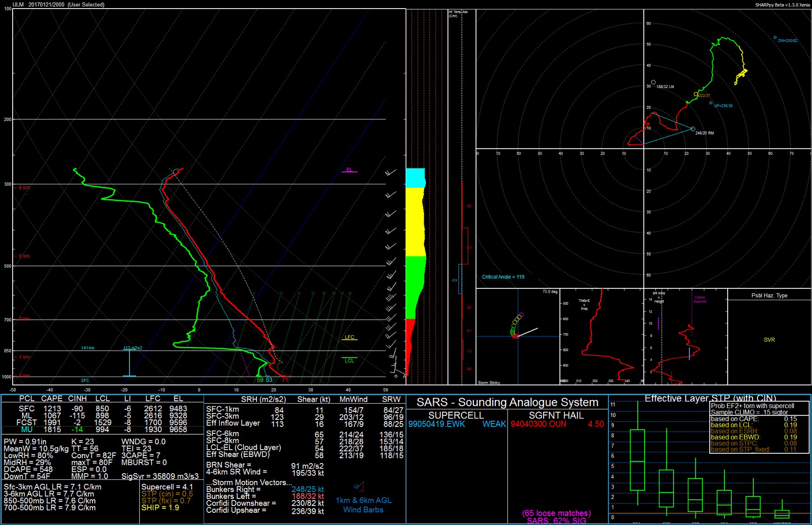The height and width of the screenshot is (525, 812).
Task: Click the 9 km height marker on the Skew-T
Action: click(24, 188)
